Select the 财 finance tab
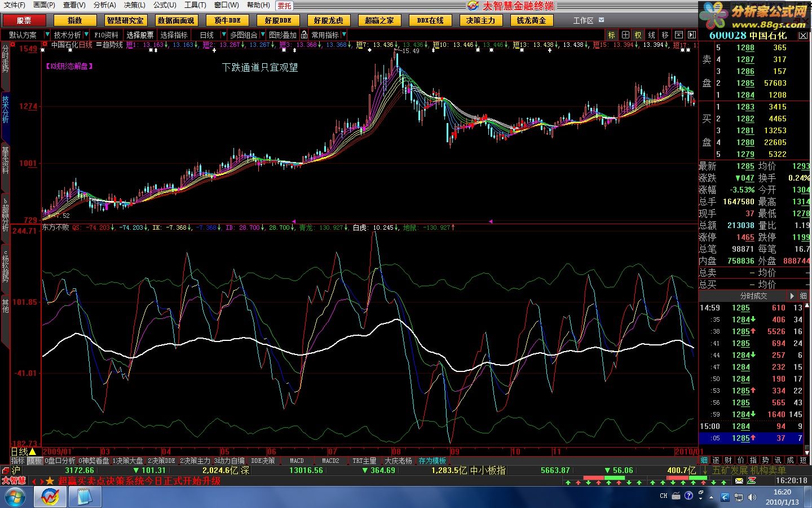The height and width of the screenshot is (508, 812). point(729,461)
